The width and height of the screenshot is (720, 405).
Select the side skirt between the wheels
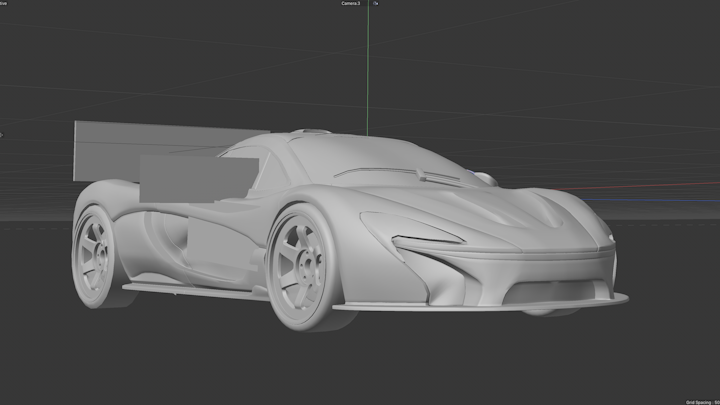(x=195, y=289)
